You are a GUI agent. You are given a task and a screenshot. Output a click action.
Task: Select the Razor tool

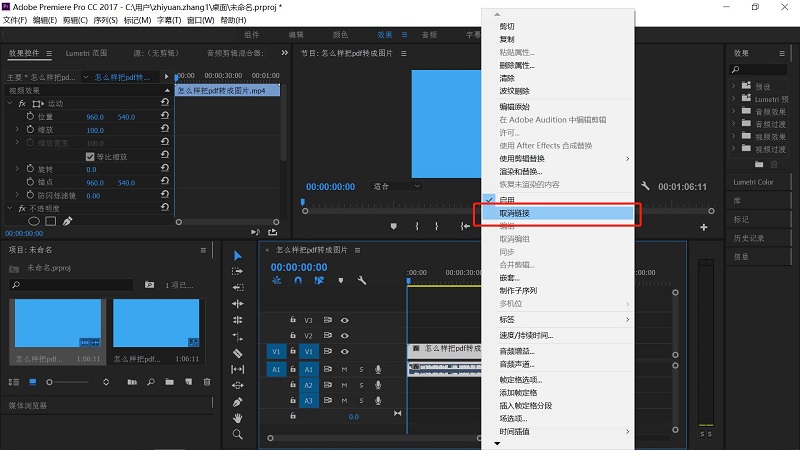[x=237, y=353]
